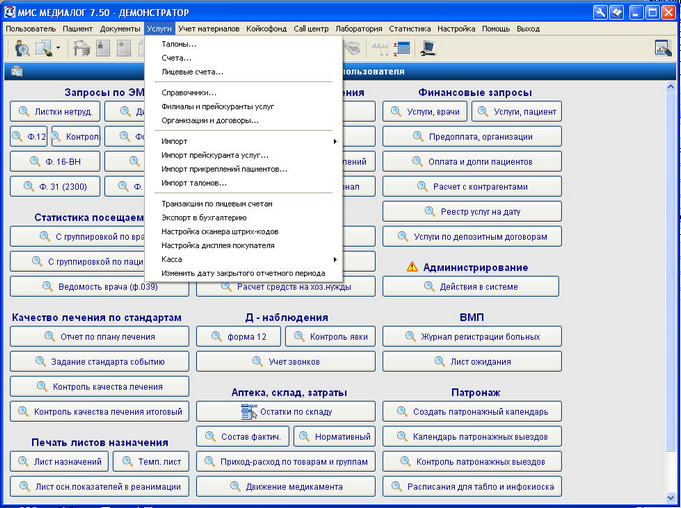Click the computer wrench settings toolbar icon
This screenshot has height=508, width=681.
(x=428, y=48)
